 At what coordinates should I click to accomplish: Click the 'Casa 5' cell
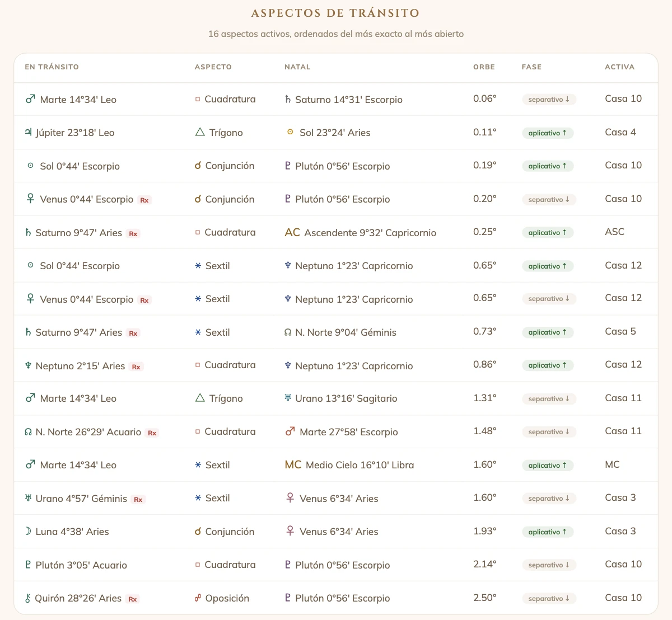pos(620,331)
